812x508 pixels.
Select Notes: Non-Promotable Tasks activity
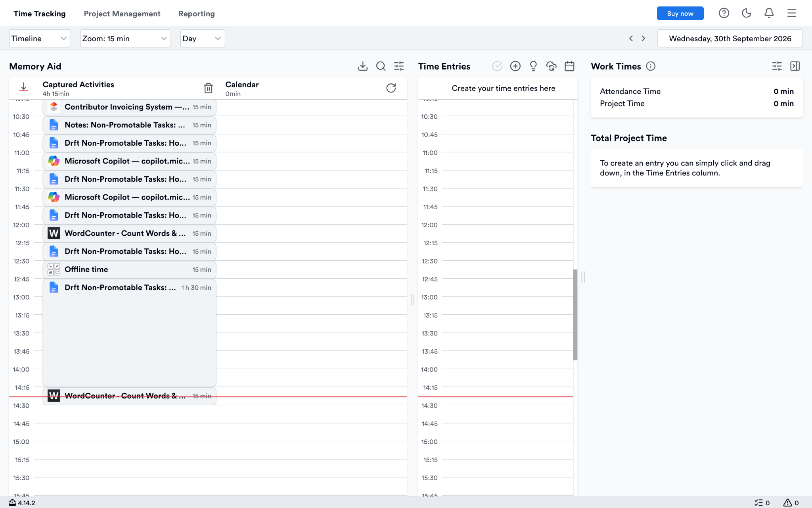coord(129,125)
